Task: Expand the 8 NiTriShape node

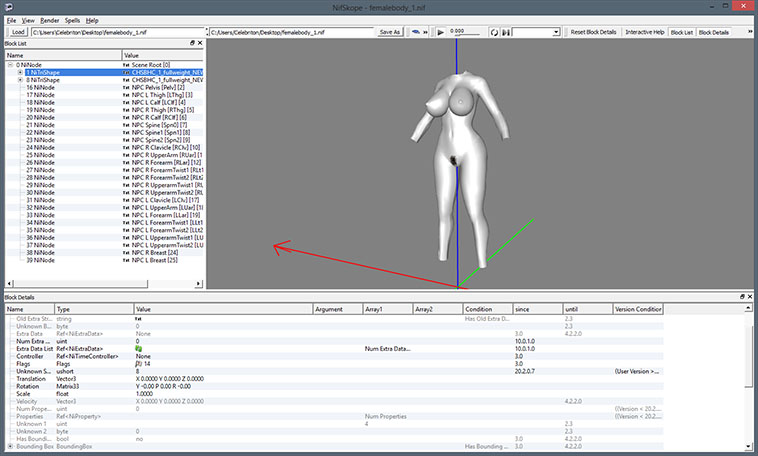Action: [x=20, y=80]
